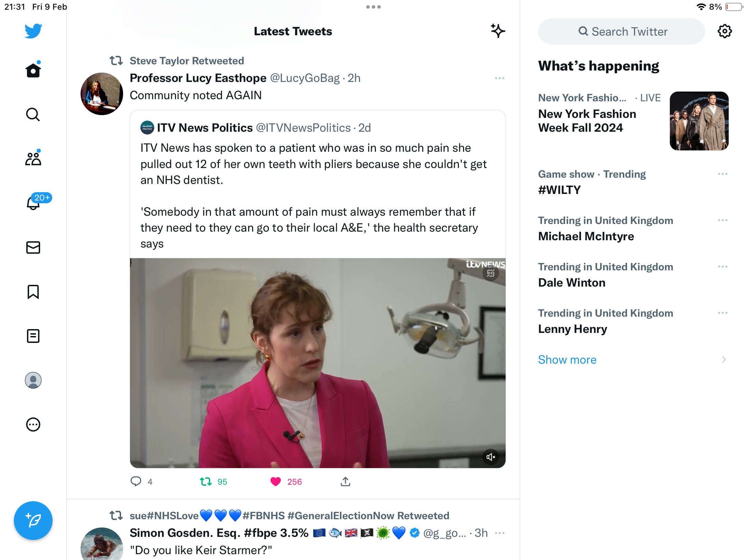
Task: Tap the battery indicator in status bar
Action: point(734,7)
